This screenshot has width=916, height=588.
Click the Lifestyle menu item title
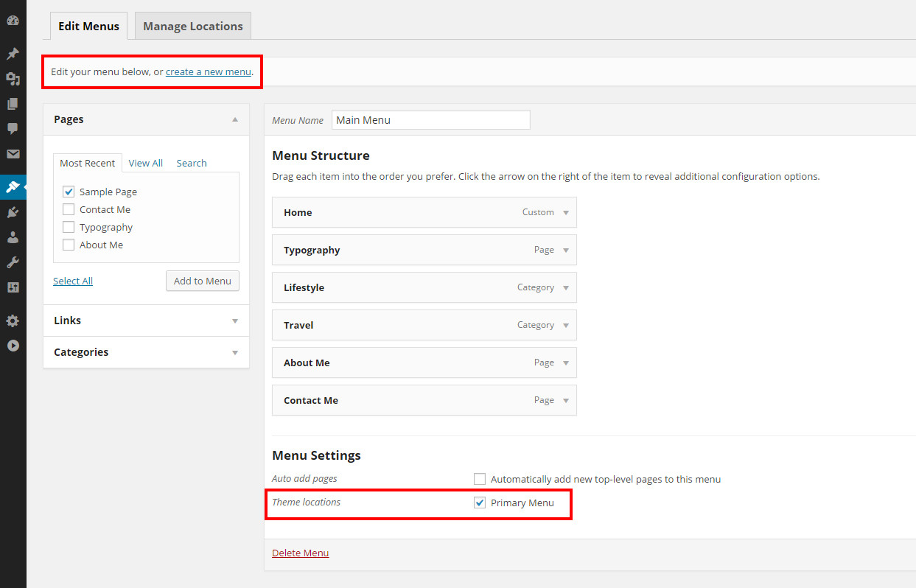tap(304, 287)
